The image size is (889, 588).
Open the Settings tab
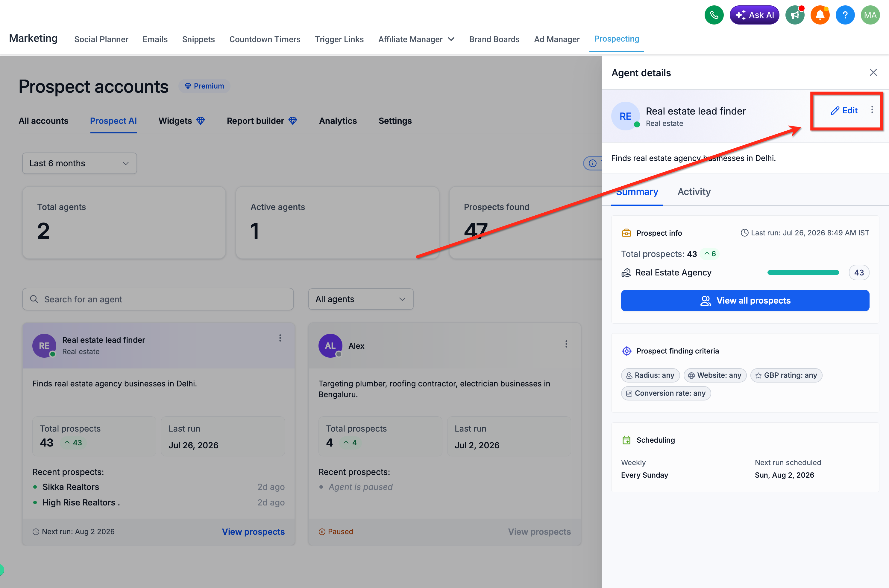coord(395,121)
